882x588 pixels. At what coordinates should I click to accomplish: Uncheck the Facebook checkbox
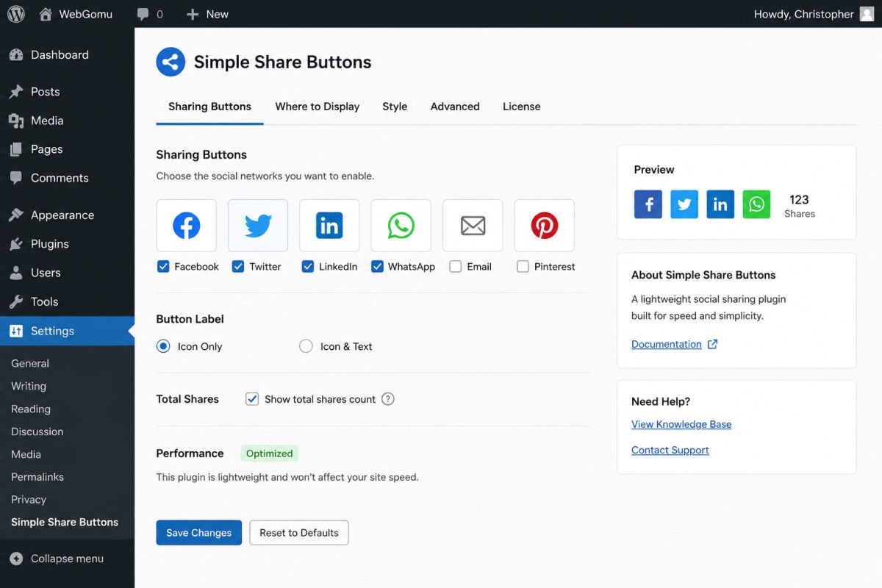[x=163, y=267]
